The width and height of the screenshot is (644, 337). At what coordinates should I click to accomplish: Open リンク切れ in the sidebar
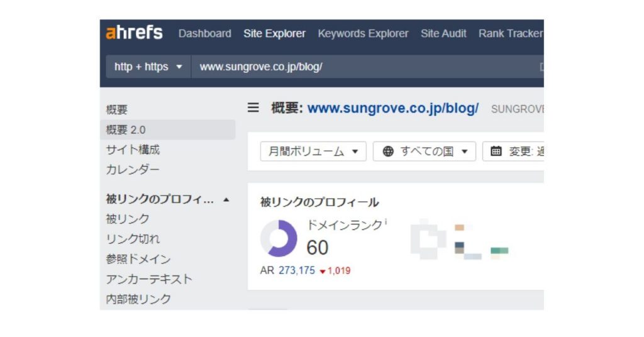(133, 238)
